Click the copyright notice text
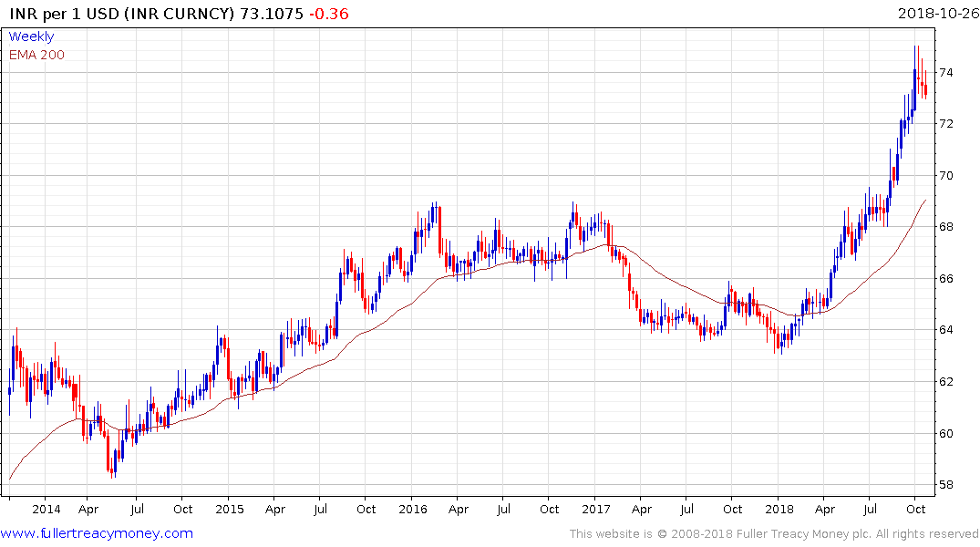 pos(774,534)
